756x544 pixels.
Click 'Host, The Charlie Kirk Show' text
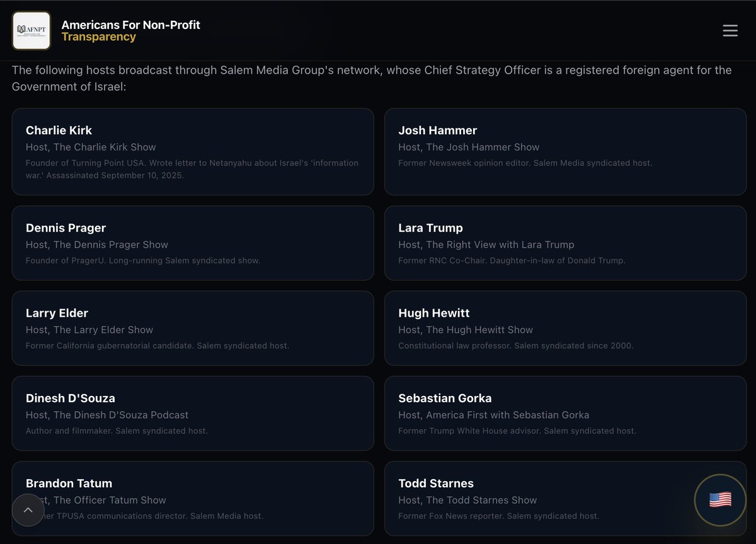[x=91, y=147]
